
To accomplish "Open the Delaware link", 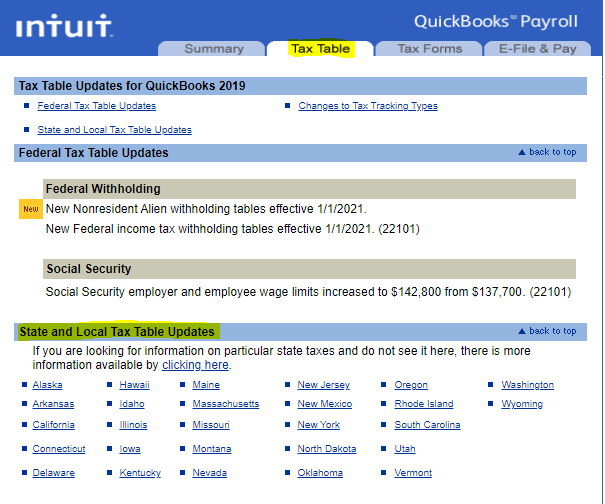I will [x=54, y=473].
